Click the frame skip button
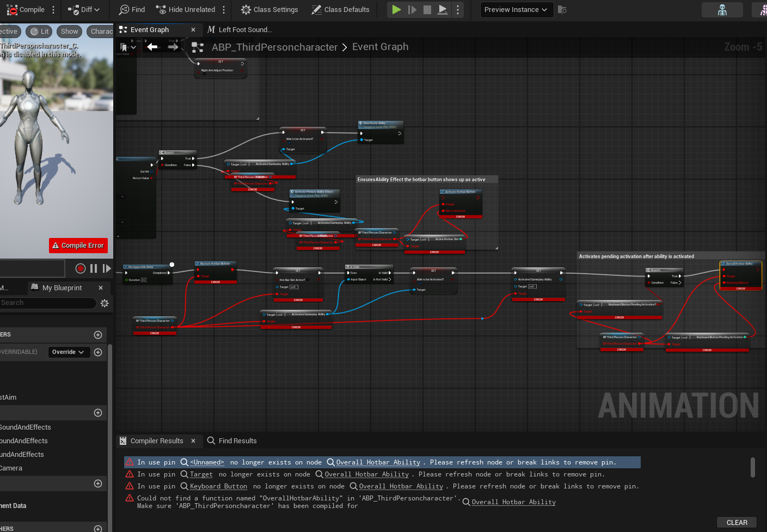The height and width of the screenshot is (532, 767). click(x=412, y=10)
